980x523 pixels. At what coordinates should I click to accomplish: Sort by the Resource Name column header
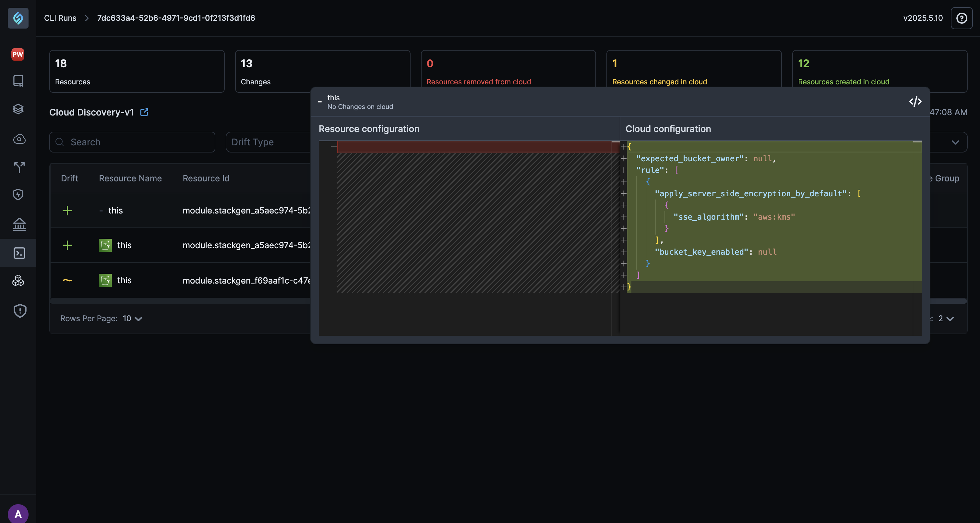click(x=130, y=178)
